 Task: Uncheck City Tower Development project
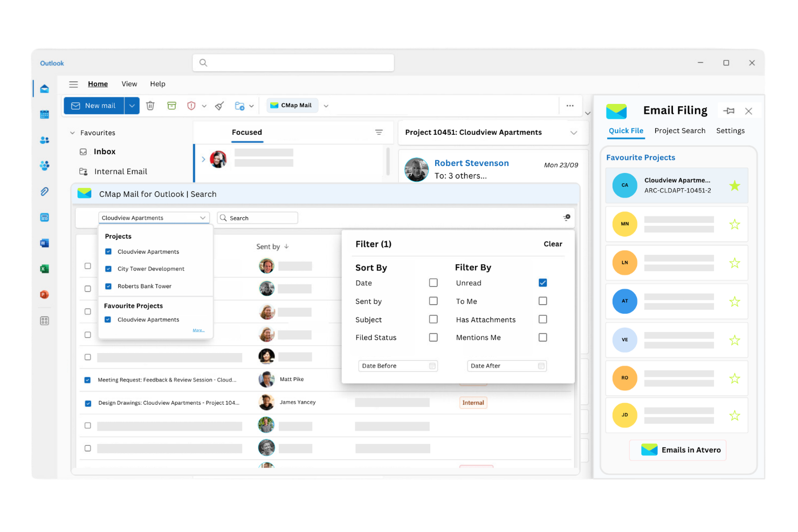click(x=108, y=269)
